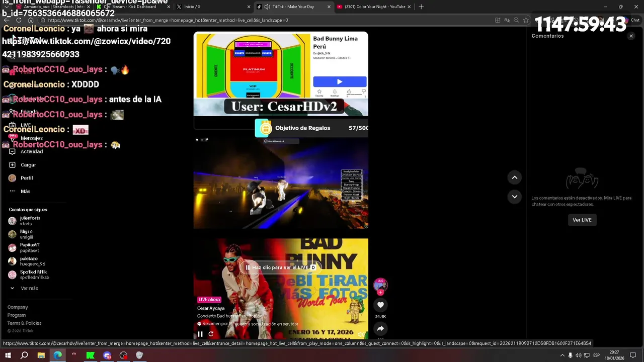The width and height of the screenshot is (644, 362).
Task: Pause the video playback
Action: point(200,334)
